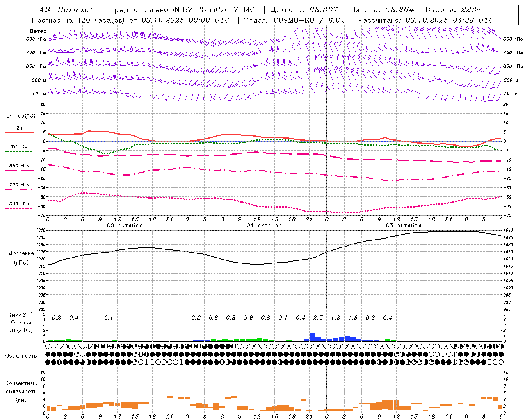Viewport: 525px width, 420px height.
Task: Click the '(мм/1ч.)' hourly precipitation unit label
Action: point(21,330)
